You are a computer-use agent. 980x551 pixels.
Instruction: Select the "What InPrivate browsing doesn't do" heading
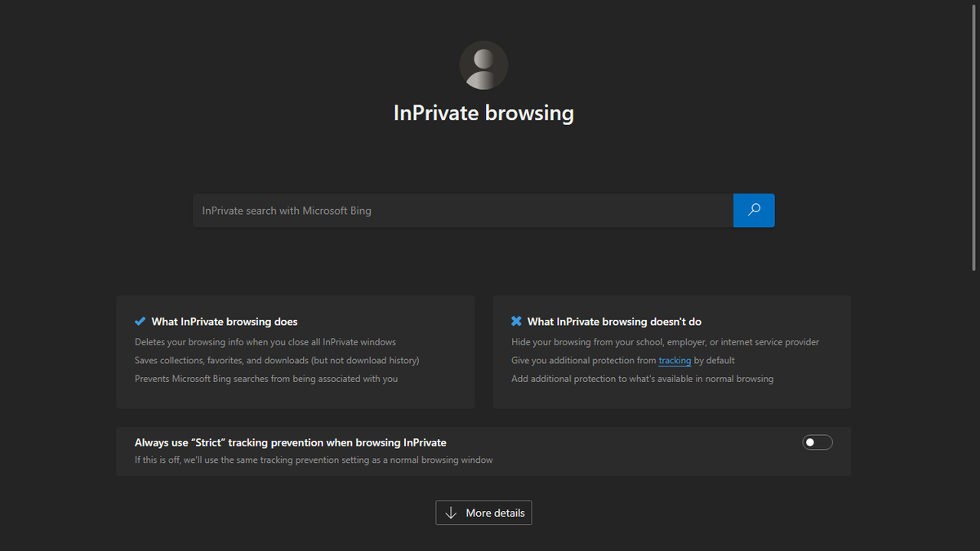coord(614,321)
